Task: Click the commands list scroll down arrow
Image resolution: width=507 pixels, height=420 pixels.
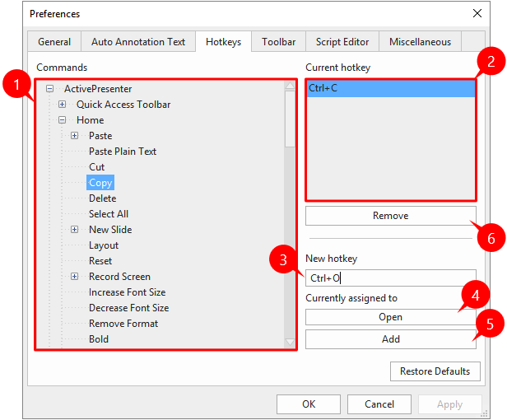Action: (290, 343)
